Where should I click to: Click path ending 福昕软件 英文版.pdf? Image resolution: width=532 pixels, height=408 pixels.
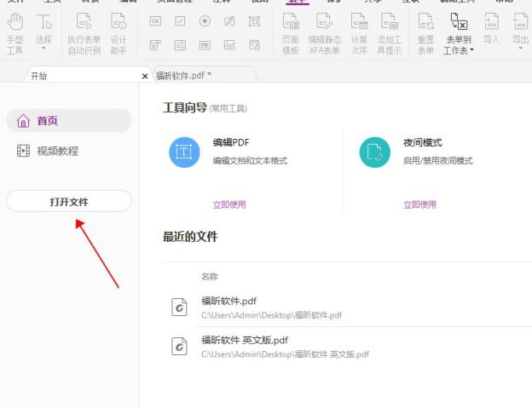(x=285, y=354)
